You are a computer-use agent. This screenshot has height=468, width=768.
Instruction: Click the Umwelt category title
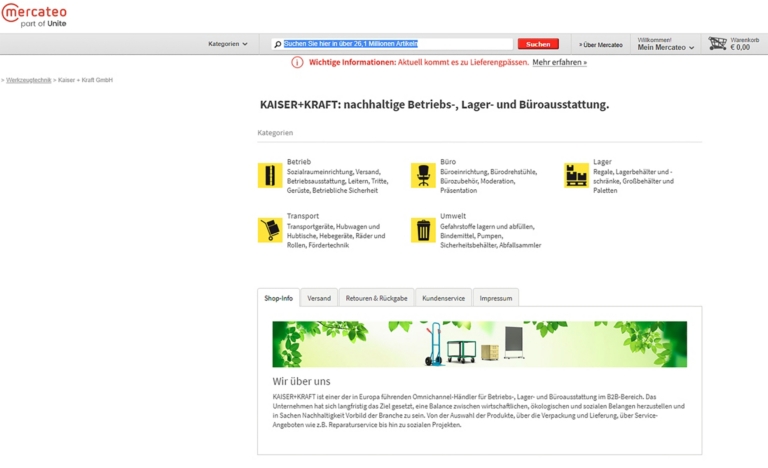click(453, 216)
